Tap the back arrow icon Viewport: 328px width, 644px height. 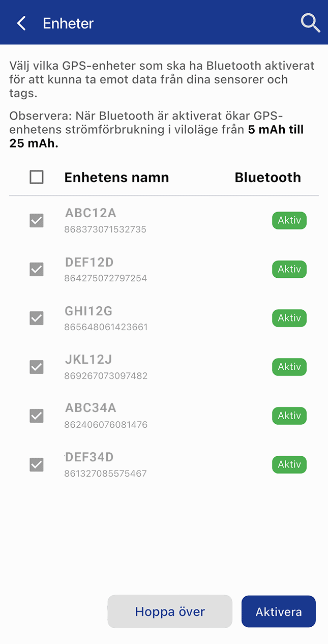(21, 23)
